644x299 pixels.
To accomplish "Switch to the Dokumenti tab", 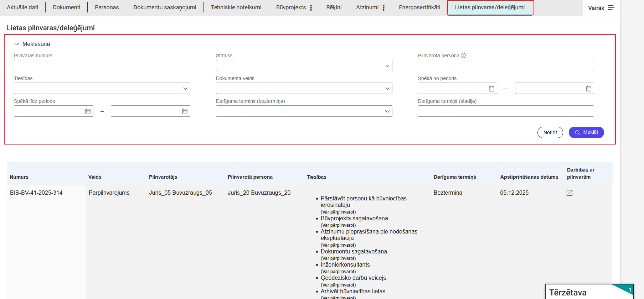I will click(66, 7).
